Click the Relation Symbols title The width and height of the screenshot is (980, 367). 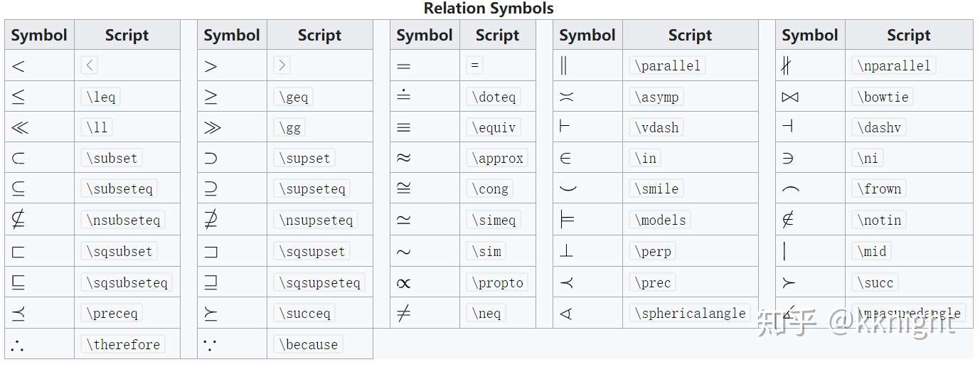(x=489, y=9)
